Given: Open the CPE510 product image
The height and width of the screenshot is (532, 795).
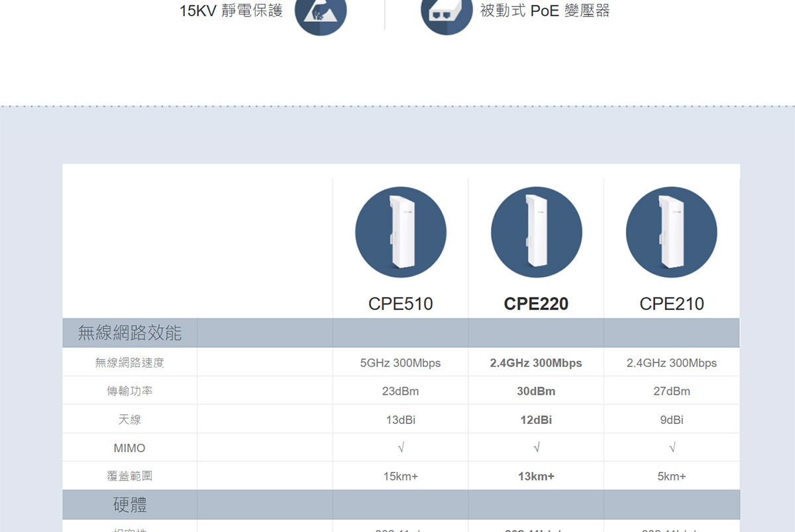Looking at the screenshot, I should click(x=401, y=233).
